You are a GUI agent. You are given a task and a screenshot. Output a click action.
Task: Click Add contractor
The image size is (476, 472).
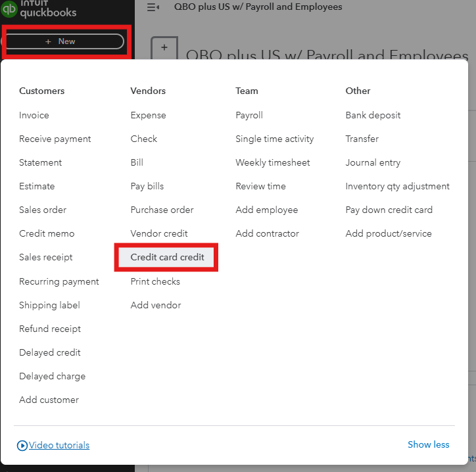click(x=268, y=234)
